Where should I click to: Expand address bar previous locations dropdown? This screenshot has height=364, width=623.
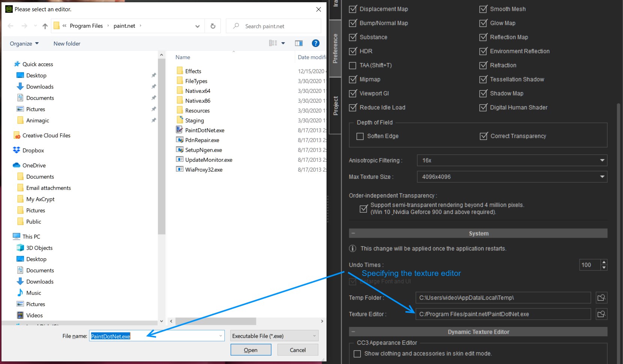point(197,26)
